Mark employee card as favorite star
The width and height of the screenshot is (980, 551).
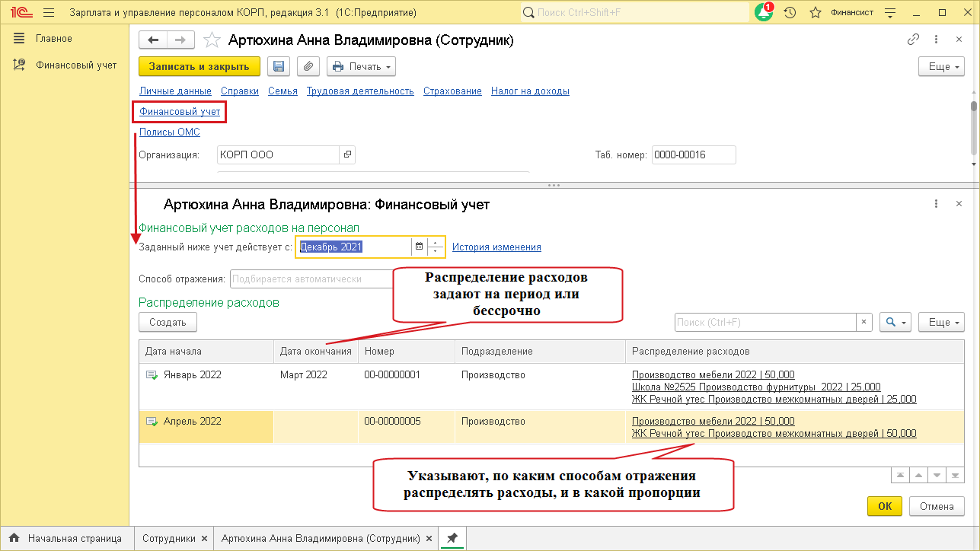coord(212,40)
